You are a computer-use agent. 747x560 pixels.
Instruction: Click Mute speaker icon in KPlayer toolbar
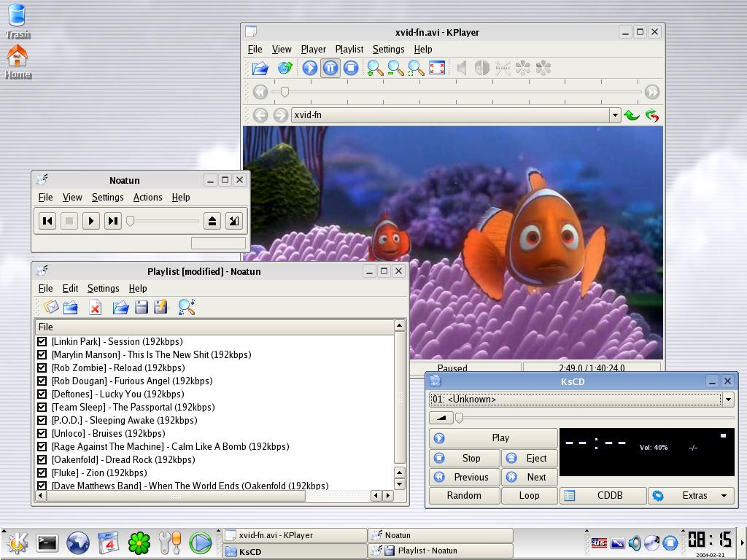(461, 68)
